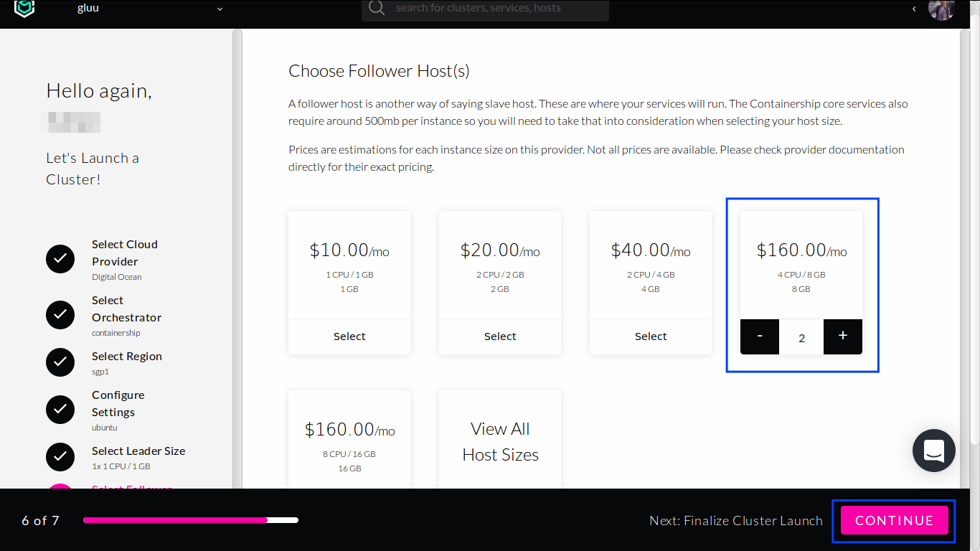Screen dimensions: 980x551
Task: Click the Containership logo icon
Action: coord(24,9)
